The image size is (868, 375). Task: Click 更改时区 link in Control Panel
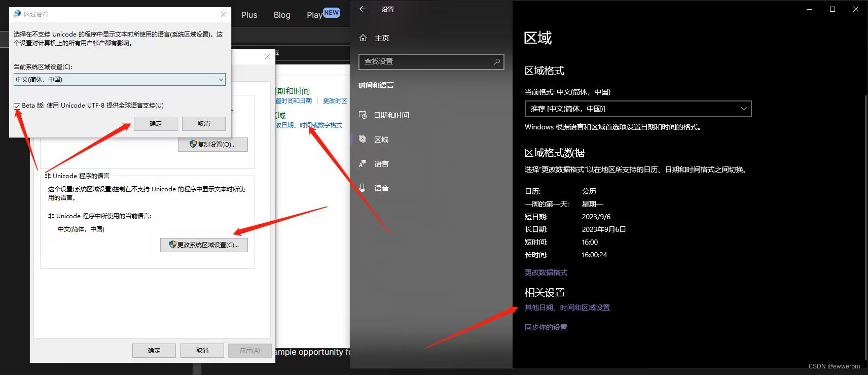pos(335,100)
